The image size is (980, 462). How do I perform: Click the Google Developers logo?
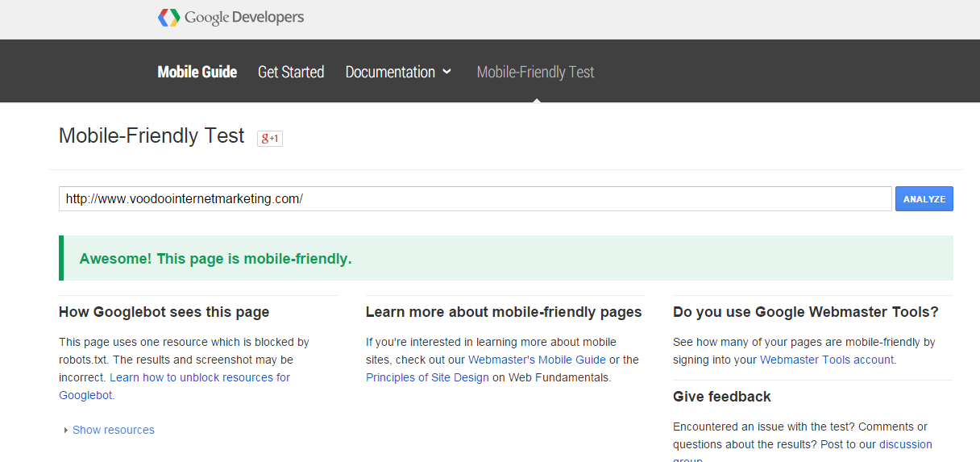tap(230, 17)
